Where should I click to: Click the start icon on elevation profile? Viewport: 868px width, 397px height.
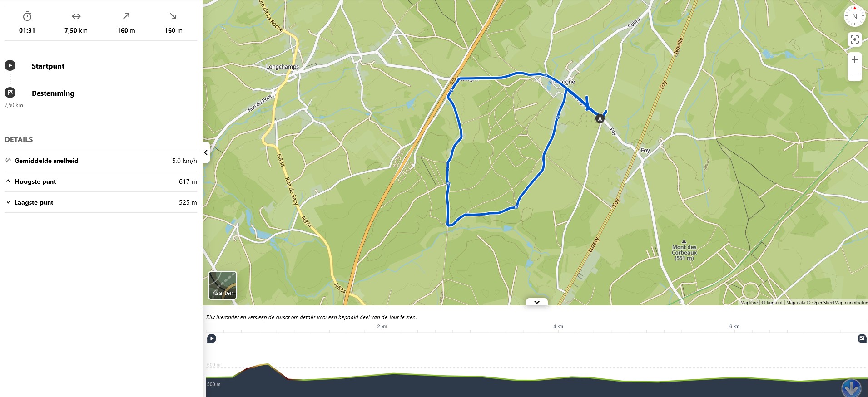[212, 338]
